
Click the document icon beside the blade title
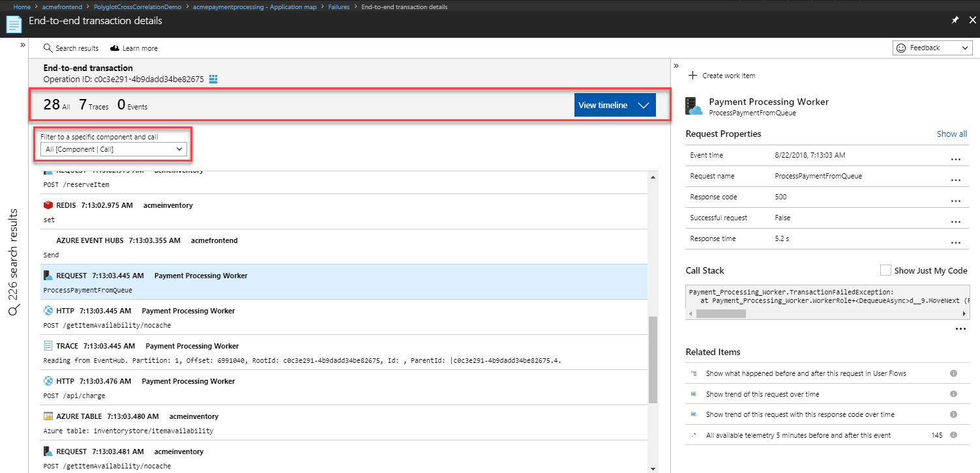click(14, 24)
